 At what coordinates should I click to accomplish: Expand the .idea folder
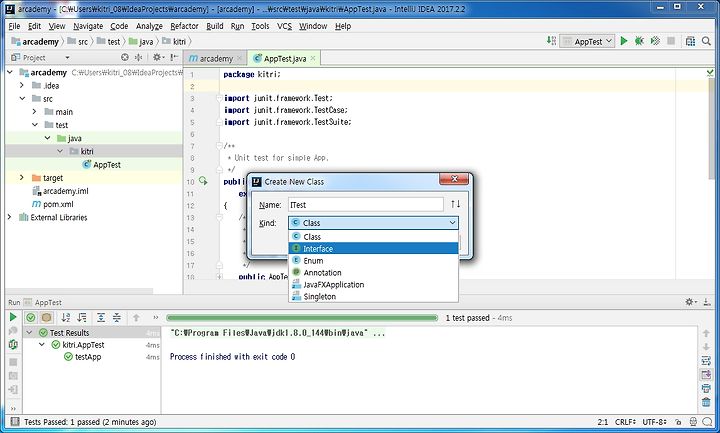coord(22,85)
